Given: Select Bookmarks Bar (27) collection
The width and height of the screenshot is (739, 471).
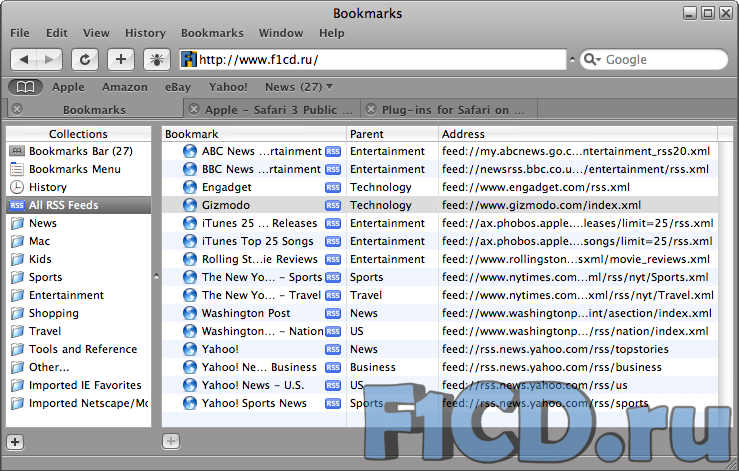Looking at the screenshot, I should [x=79, y=151].
